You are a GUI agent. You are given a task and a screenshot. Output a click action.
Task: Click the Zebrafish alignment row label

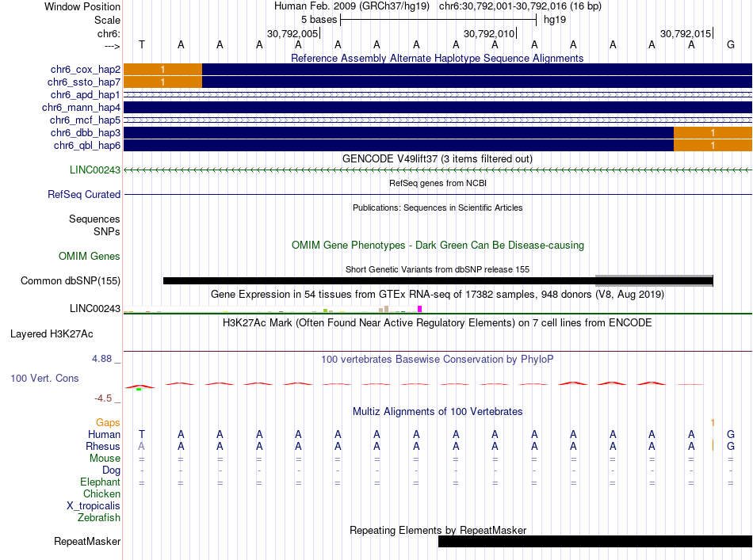pyautogui.click(x=99, y=518)
